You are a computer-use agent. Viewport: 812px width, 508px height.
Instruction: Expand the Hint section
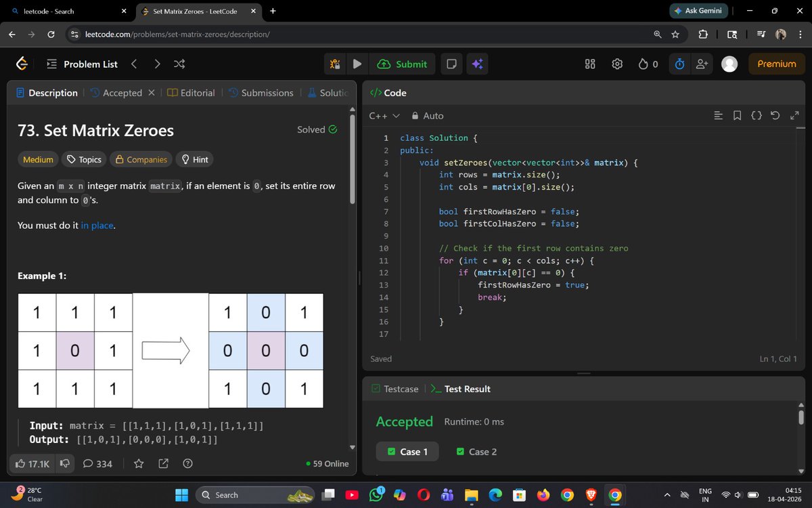[x=194, y=159]
